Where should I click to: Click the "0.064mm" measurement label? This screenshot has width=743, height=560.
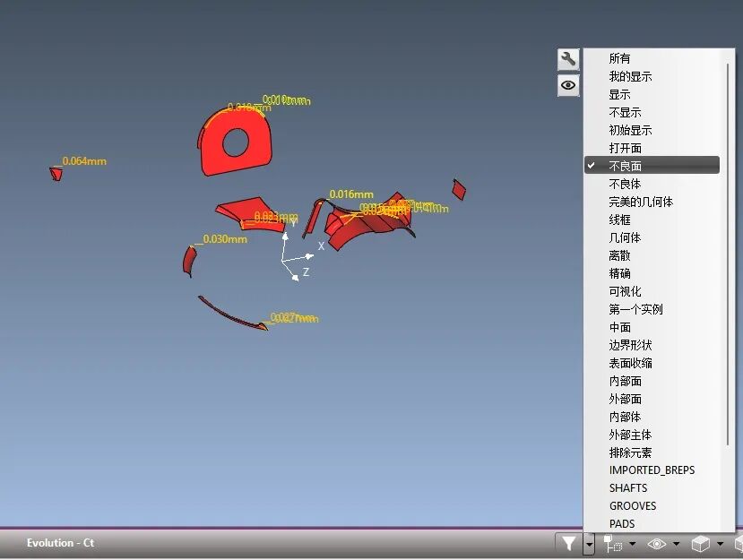tap(84, 161)
